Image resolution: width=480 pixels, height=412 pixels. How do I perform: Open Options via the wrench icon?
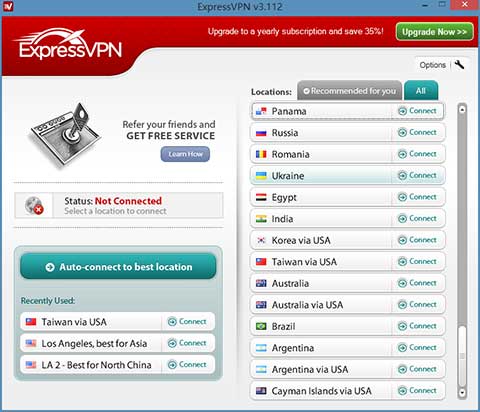460,64
